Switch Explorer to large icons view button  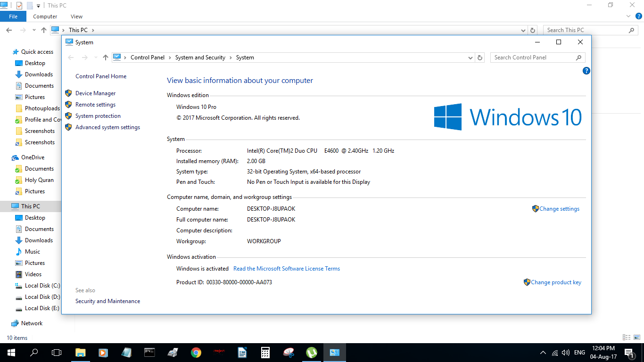(x=636, y=337)
